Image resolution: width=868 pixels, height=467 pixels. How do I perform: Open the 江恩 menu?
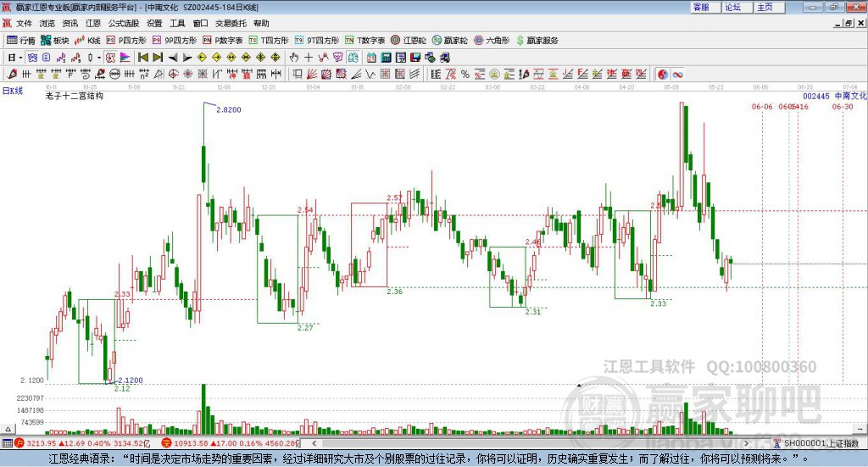coord(93,23)
